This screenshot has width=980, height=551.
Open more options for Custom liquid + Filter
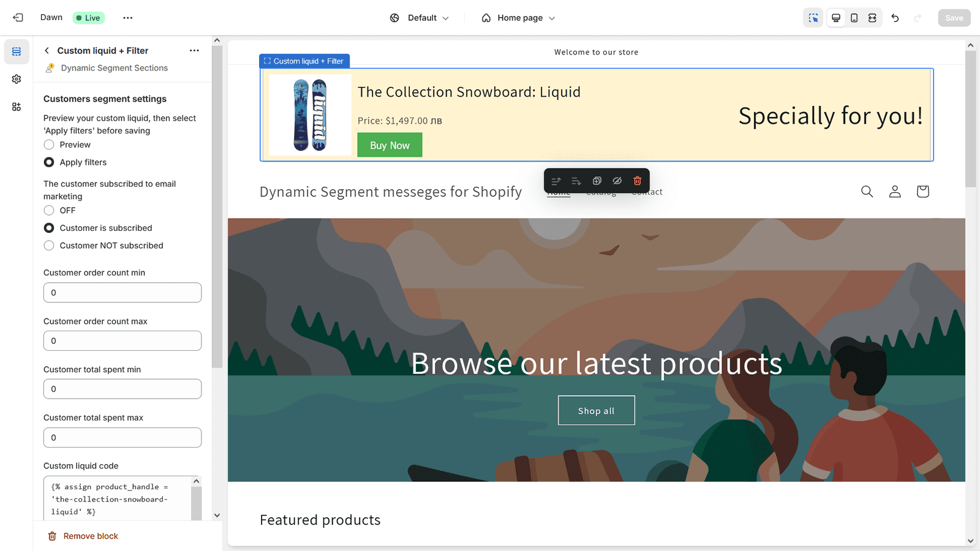tap(194, 50)
